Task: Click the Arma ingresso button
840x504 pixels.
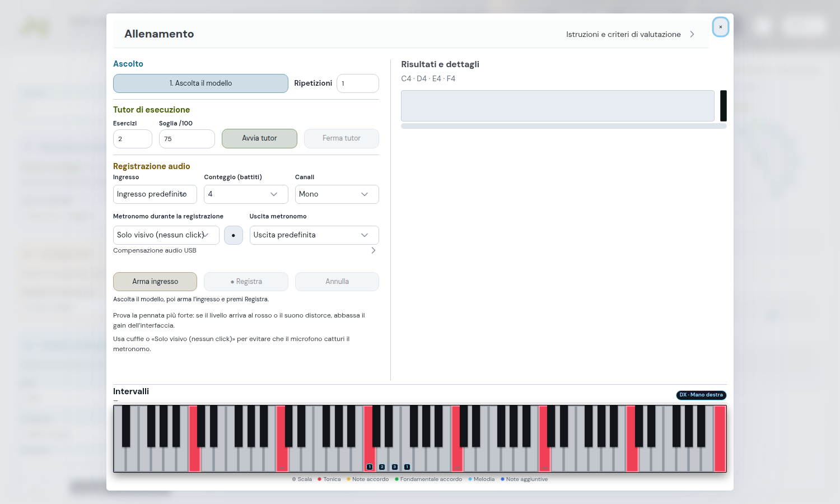Action: (x=155, y=282)
